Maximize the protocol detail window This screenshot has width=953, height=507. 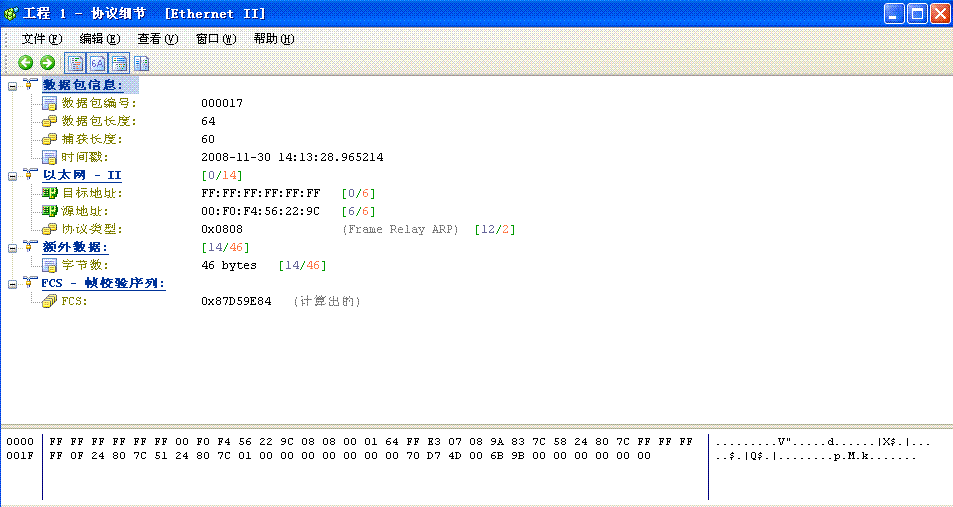tap(917, 13)
